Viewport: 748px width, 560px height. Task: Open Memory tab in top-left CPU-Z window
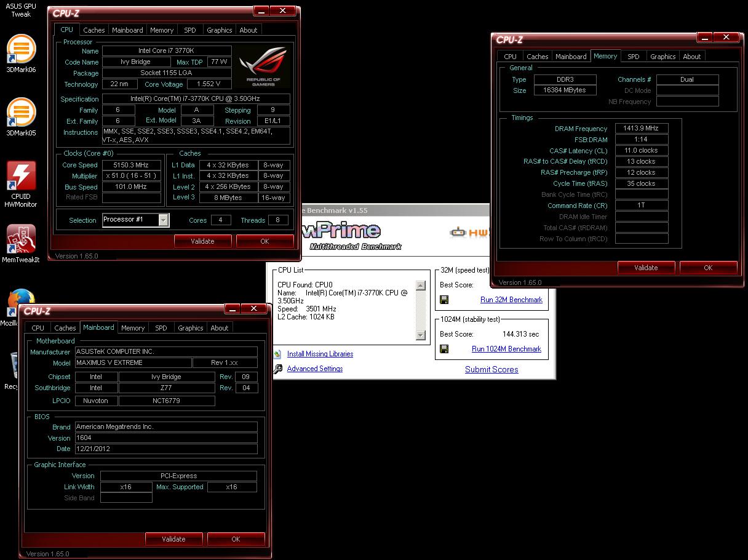[x=162, y=30]
